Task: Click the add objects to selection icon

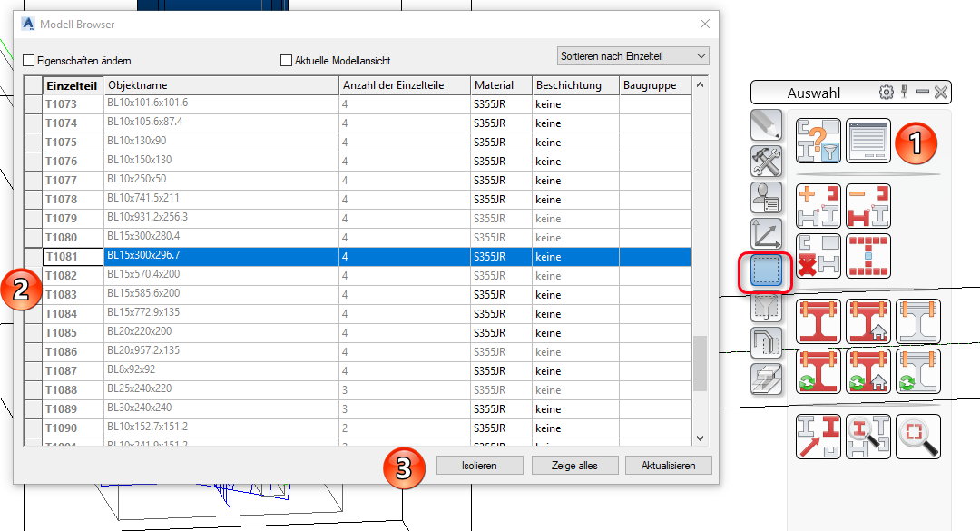Action: [x=818, y=206]
